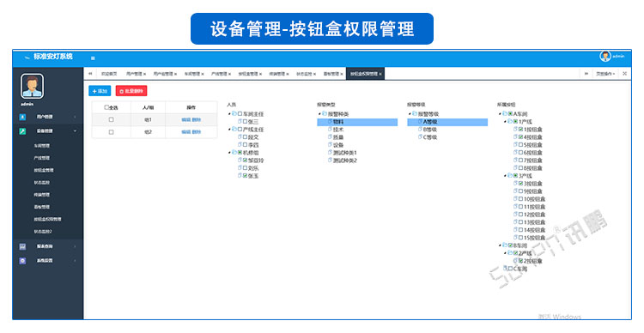
Task: Click file icon beside C等级
Action: coord(420,136)
